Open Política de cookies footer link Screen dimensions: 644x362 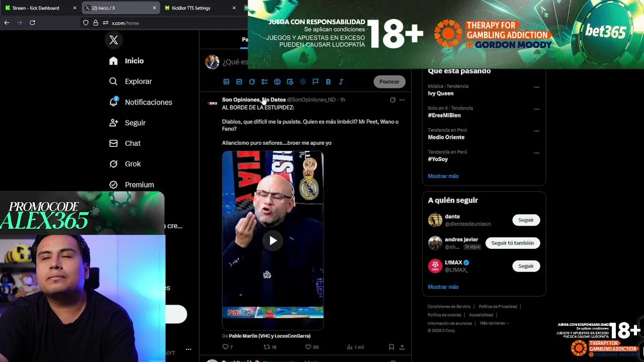(444, 315)
